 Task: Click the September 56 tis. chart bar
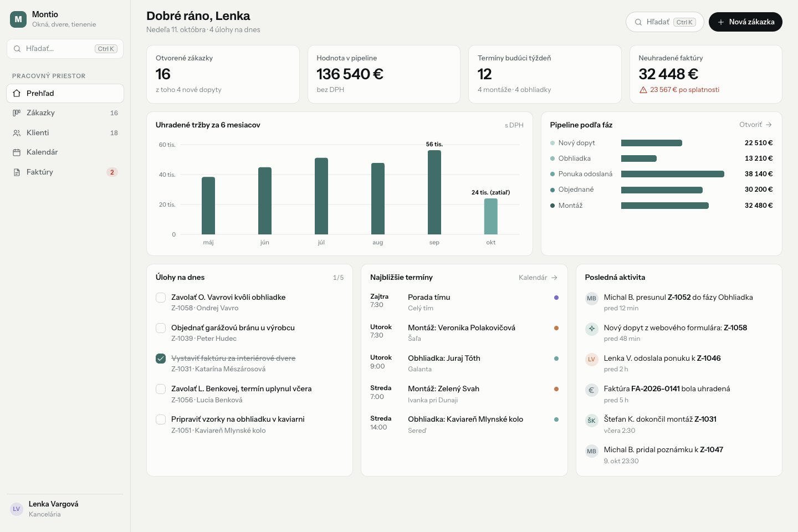434,192
